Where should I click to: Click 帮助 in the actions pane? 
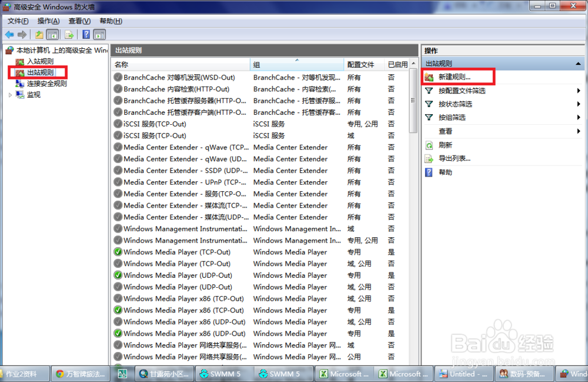point(446,172)
